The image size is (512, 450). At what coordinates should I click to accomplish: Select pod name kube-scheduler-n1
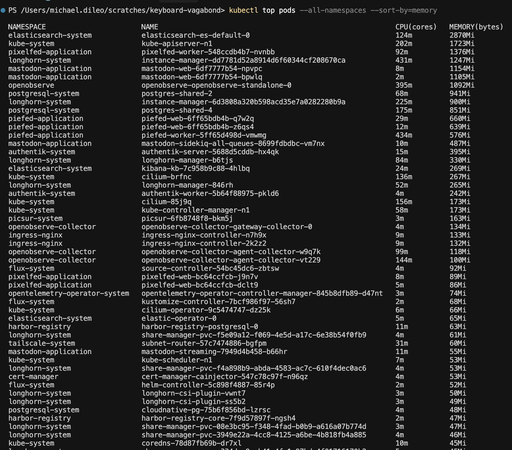tap(177, 360)
